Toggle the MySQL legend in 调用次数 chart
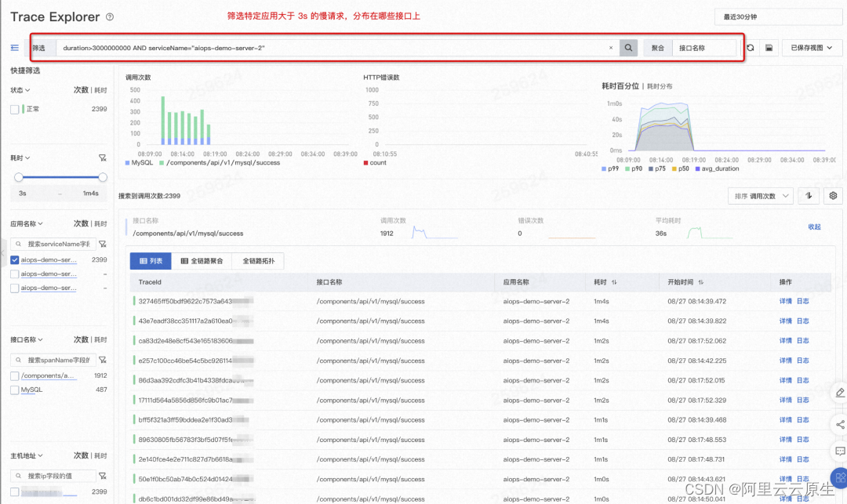Image resolution: width=847 pixels, height=504 pixels. tap(140, 162)
